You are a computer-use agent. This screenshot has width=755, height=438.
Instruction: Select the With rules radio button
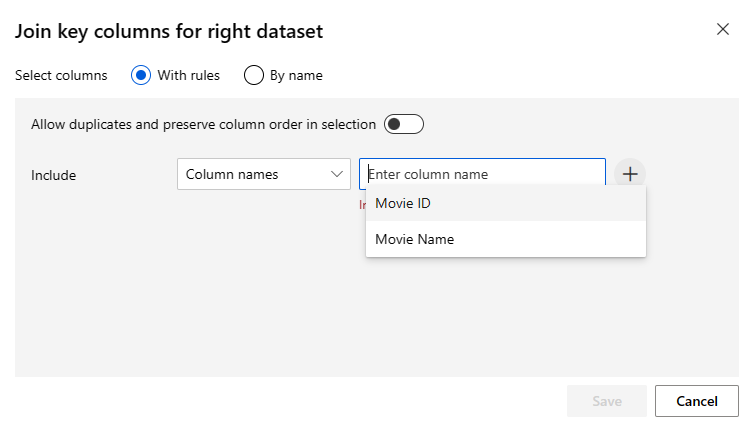coord(141,75)
